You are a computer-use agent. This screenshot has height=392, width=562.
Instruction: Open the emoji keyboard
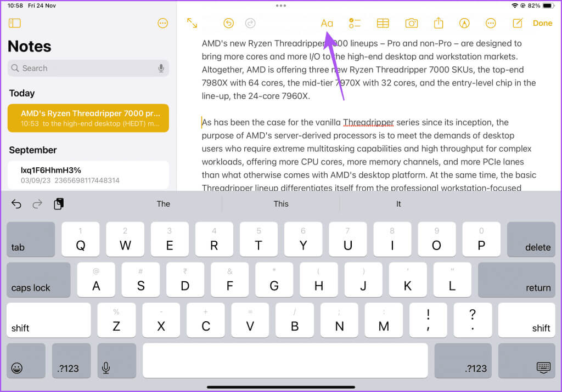pyautogui.click(x=26, y=361)
